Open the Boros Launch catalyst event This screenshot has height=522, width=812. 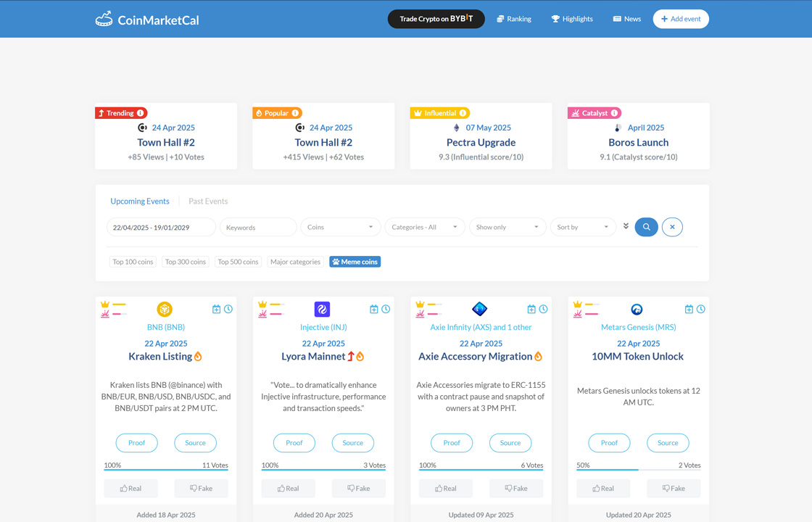click(639, 142)
